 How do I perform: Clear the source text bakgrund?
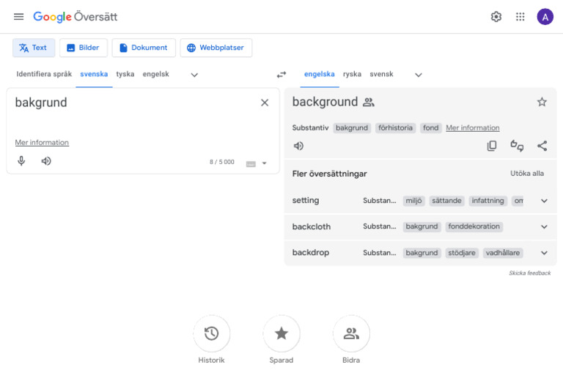click(265, 103)
